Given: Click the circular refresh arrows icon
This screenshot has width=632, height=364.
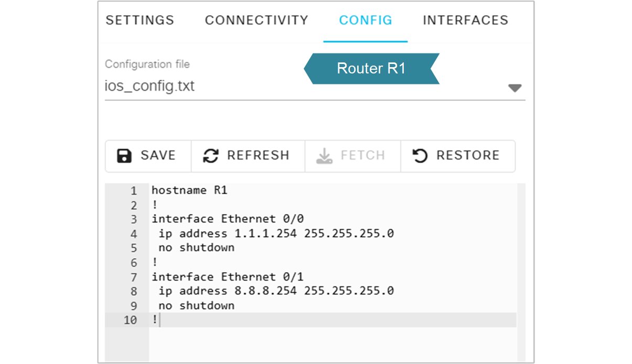Looking at the screenshot, I should tap(211, 156).
